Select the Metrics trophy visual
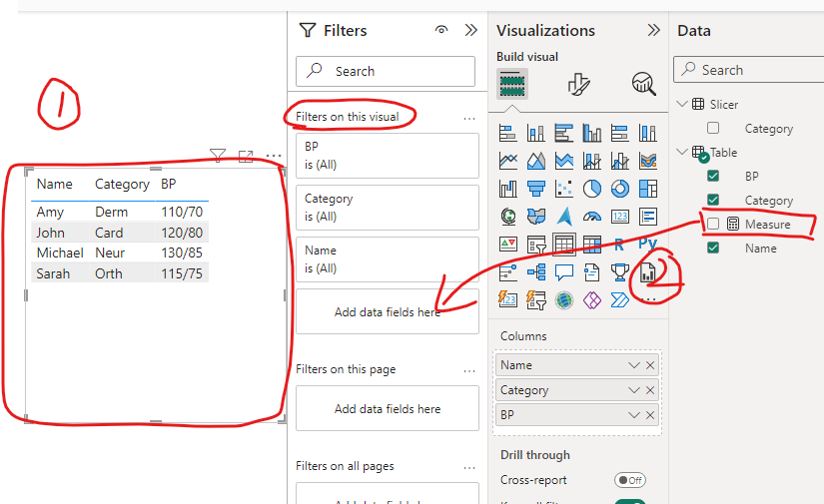 (620, 271)
